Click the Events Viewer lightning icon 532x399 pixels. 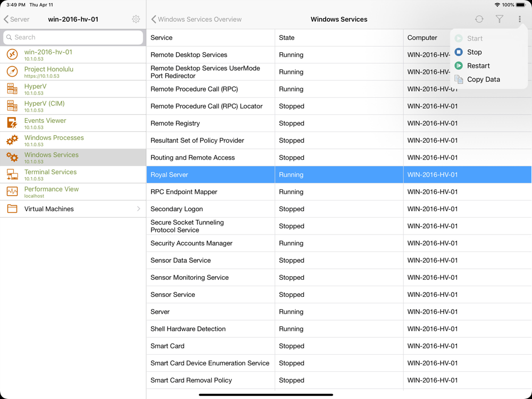pos(12,123)
